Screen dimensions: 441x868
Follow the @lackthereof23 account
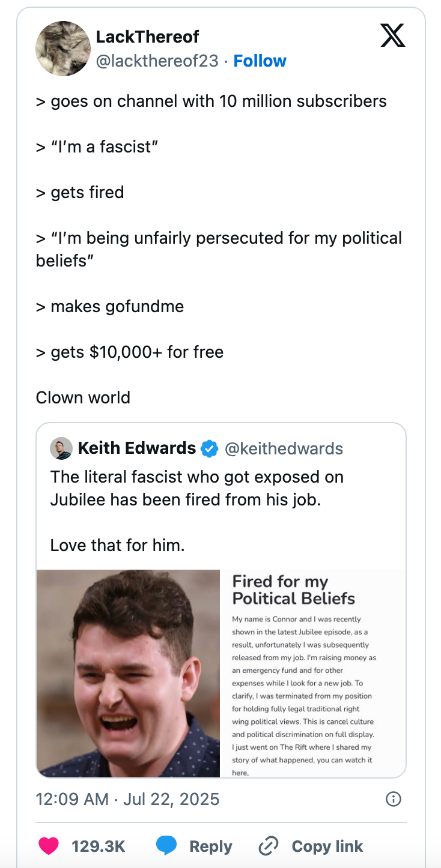(260, 61)
